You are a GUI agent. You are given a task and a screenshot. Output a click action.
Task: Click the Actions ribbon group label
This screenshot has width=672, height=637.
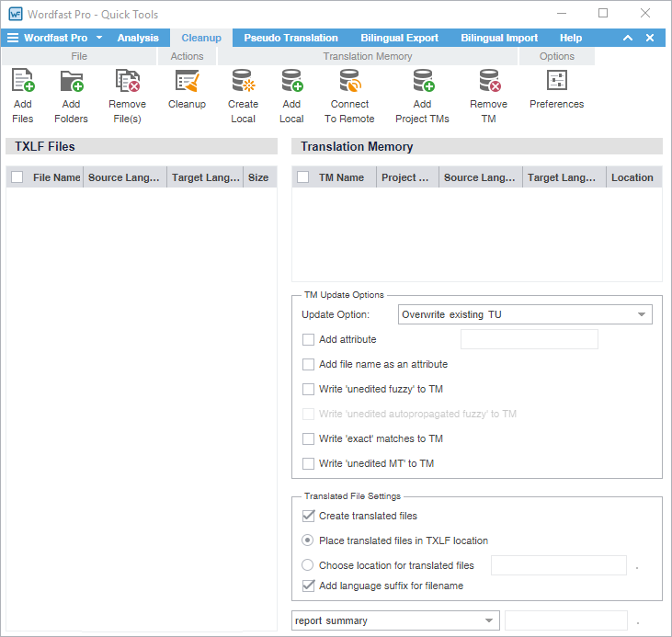[x=187, y=56]
